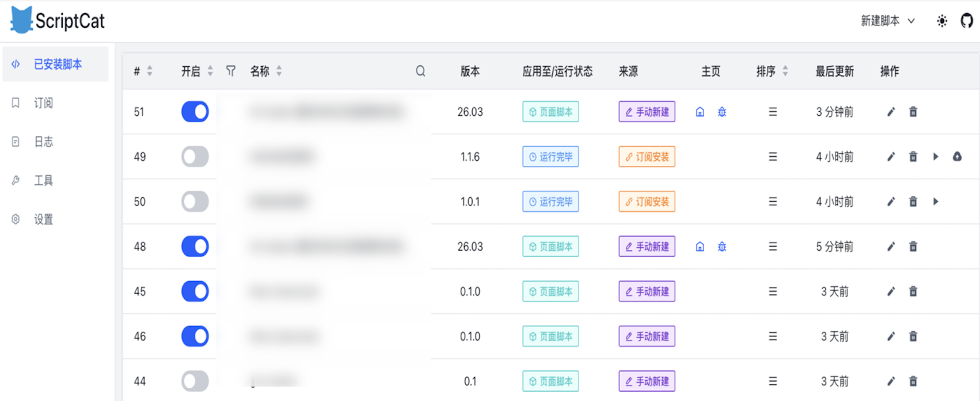Screen dimensions: 980x401
Task: Grab the drag handle for script 45
Action: tap(773, 292)
